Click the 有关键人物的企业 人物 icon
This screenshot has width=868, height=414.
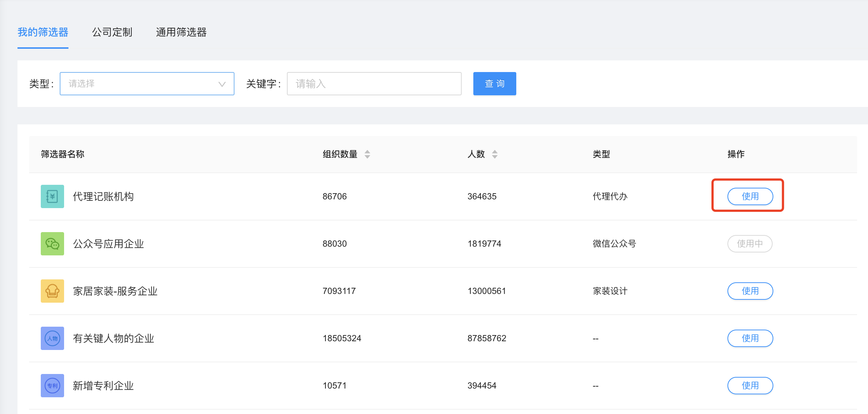[52, 338]
